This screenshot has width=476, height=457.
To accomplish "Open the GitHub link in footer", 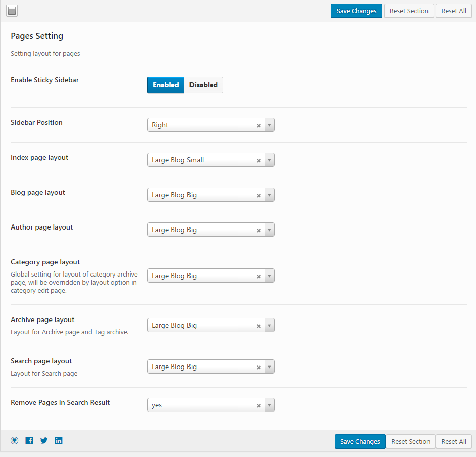I will [15, 441].
